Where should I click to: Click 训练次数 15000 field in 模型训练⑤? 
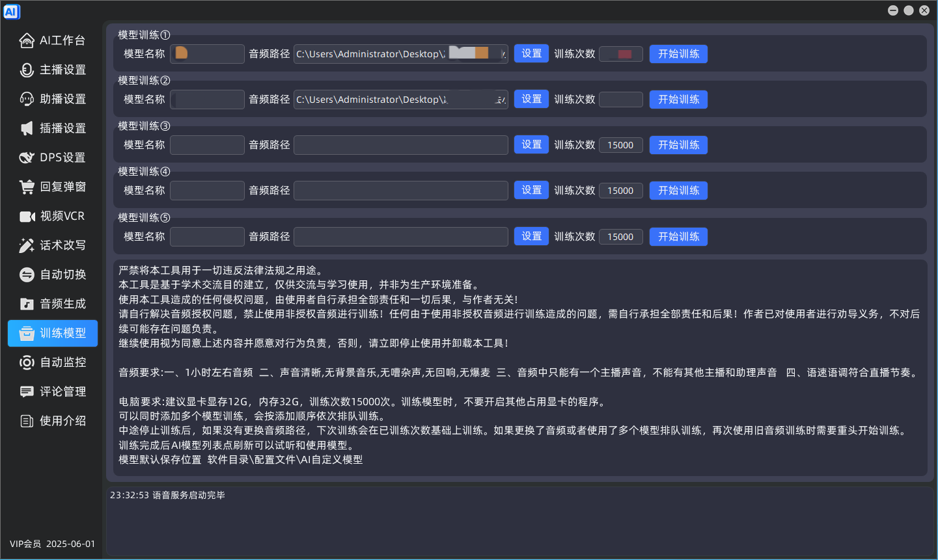click(621, 237)
